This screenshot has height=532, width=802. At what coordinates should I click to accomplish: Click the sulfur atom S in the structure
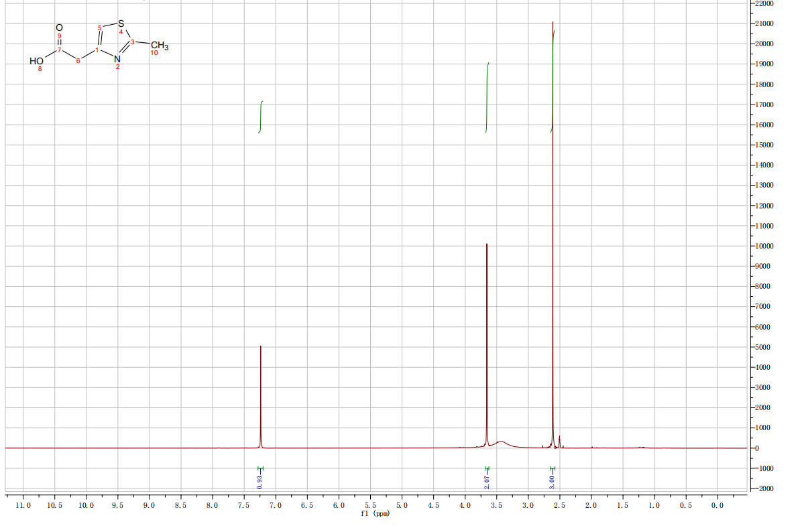tap(121, 24)
